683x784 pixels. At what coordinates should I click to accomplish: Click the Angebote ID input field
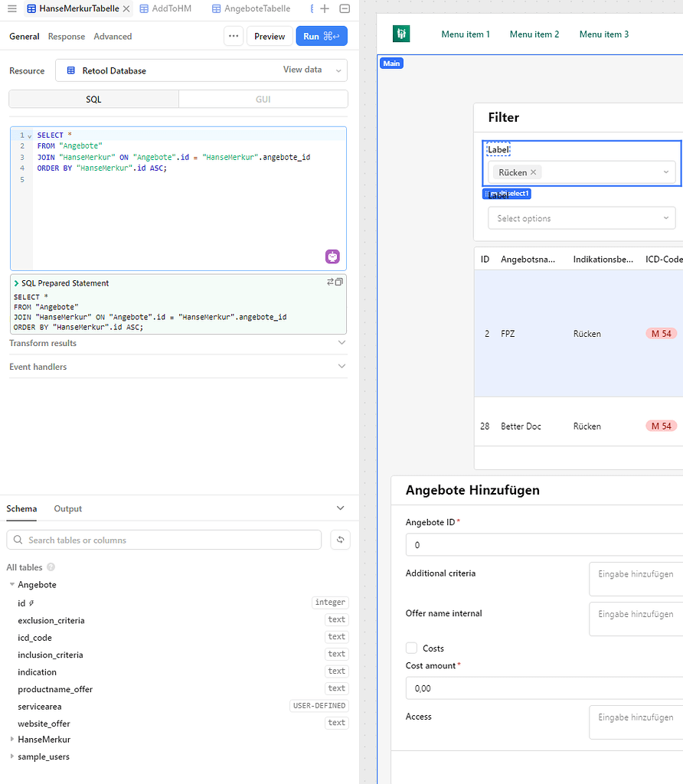coord(544,545)
